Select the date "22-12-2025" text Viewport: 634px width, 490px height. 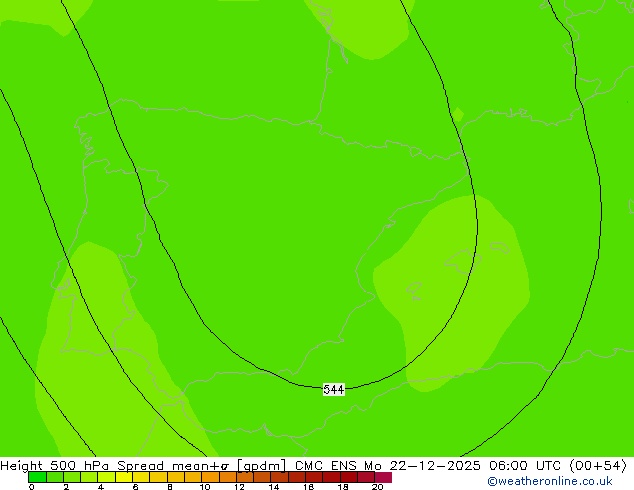click(x=435, y=466)
